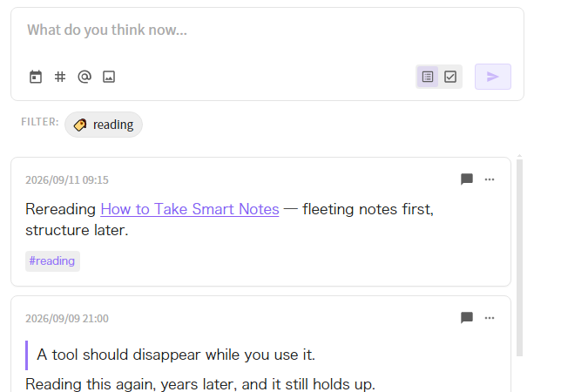Focus the 'What do you think now...' input
588x392 pixels.
tap(267, 30)
